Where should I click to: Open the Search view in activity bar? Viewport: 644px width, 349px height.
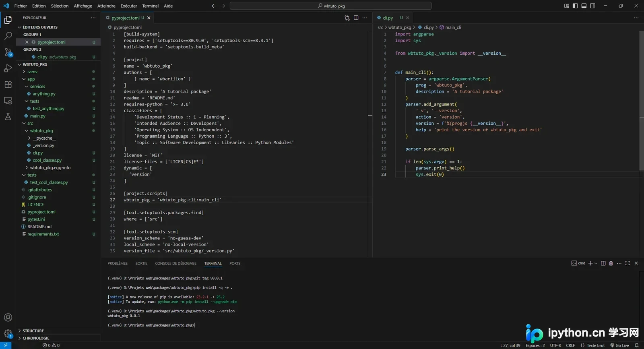[8, 36]
